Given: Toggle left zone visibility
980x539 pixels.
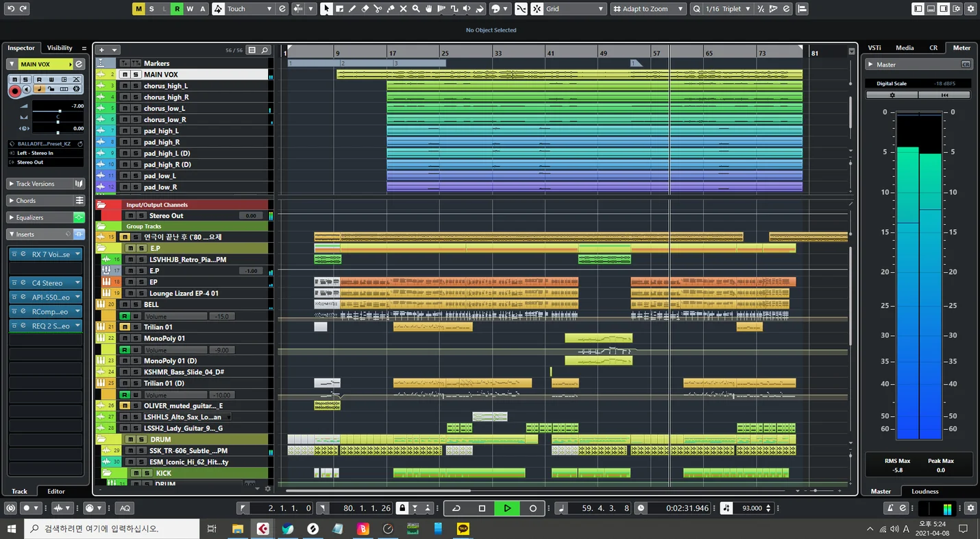Looking at the screenshot, I should coord(918,9).
